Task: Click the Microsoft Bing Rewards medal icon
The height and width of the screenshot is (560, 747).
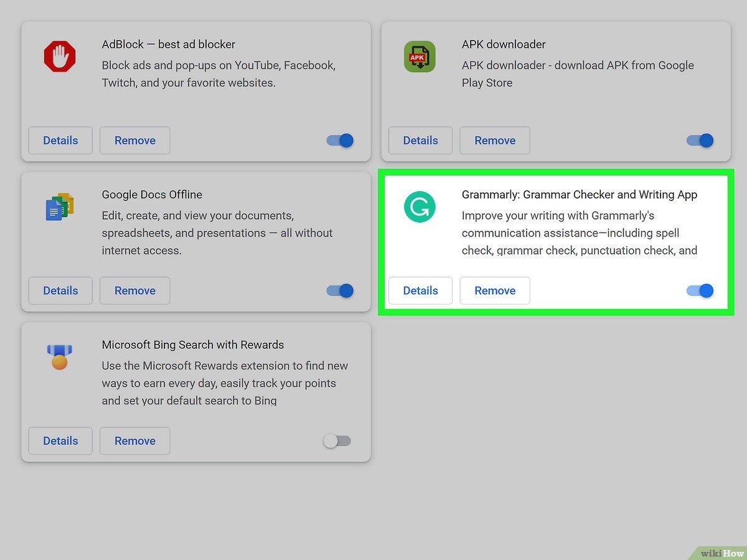Action: [60, 357]
